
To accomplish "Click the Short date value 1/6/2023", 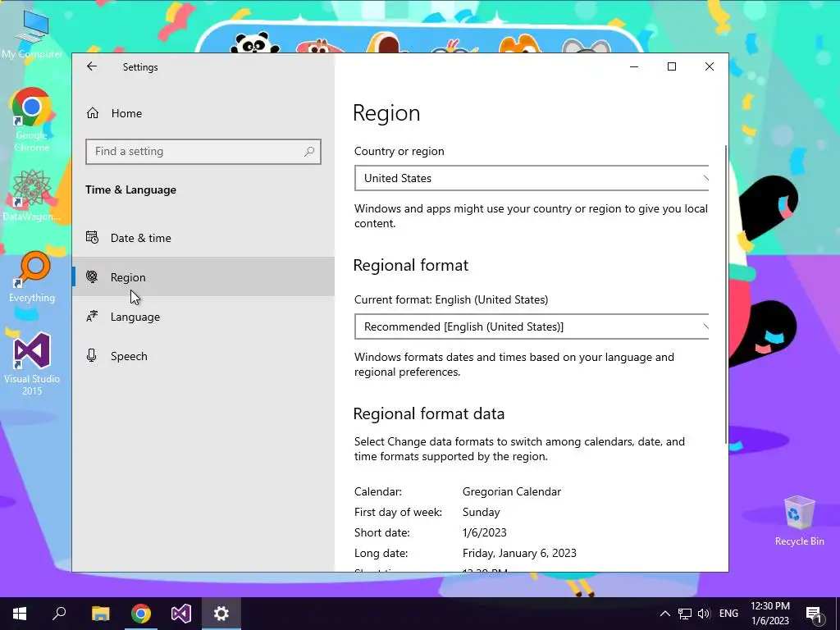I will 484,532.
